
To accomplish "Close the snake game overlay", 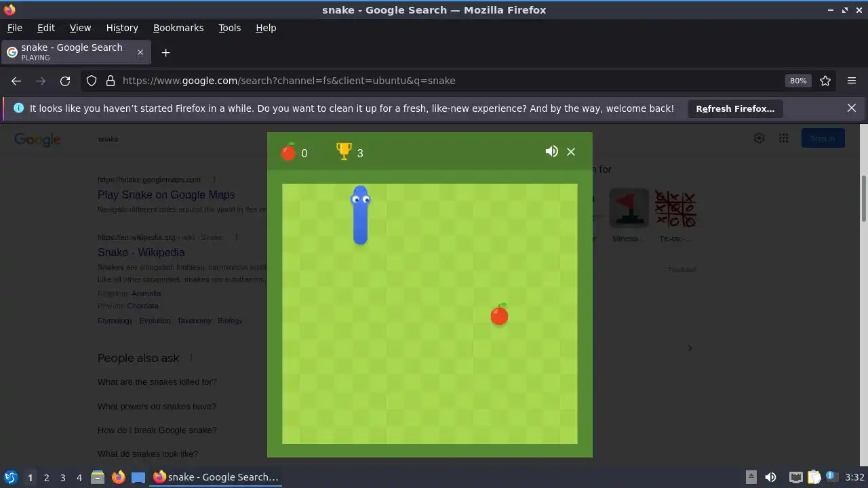I will [571, 152].
